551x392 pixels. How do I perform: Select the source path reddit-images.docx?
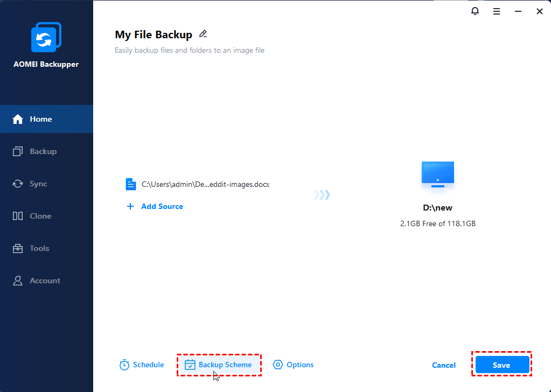(205, 184)
